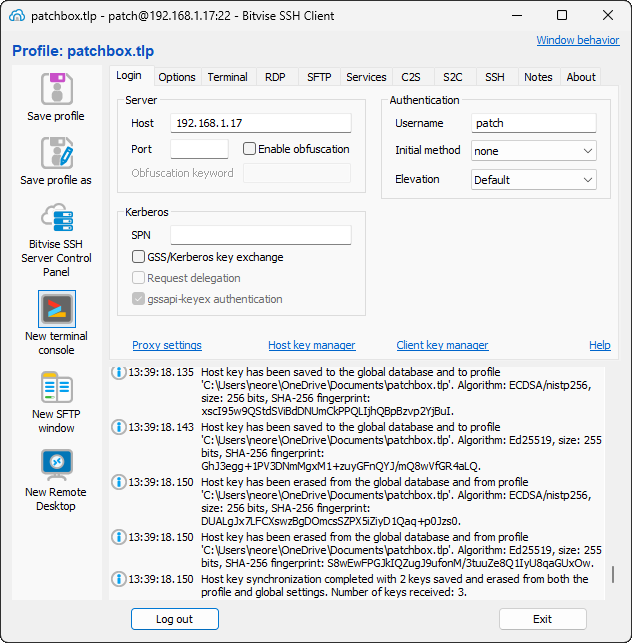
Task: Open Host key manager link
Action: tap(312, 345)
